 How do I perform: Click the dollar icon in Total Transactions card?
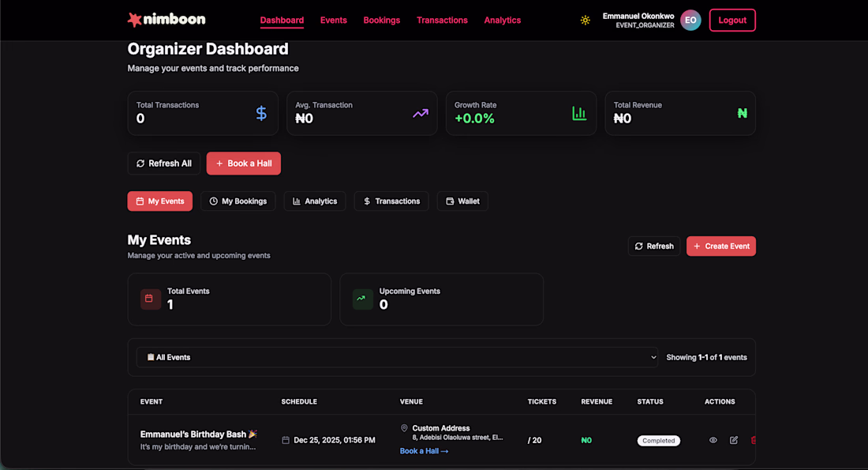[261, 113]
